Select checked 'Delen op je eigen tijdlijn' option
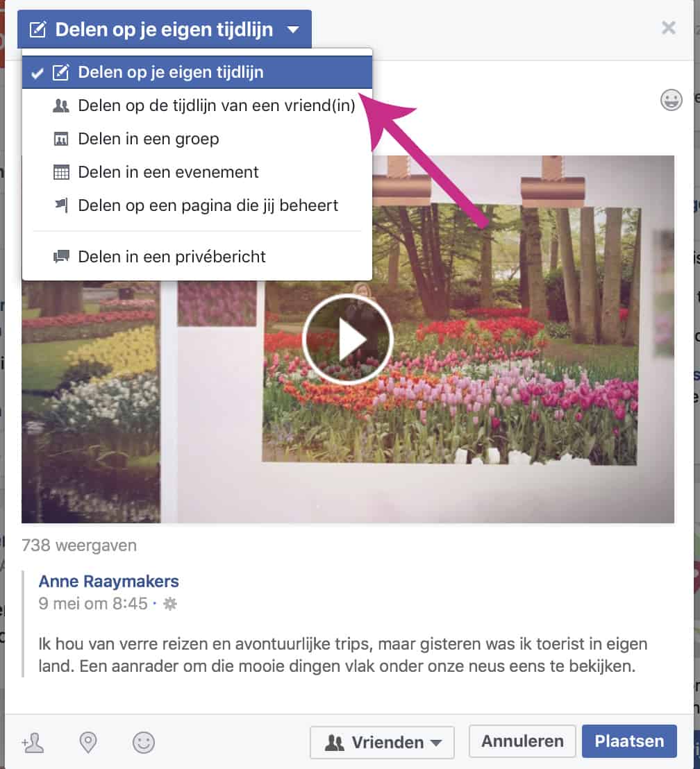 (197, 72)
